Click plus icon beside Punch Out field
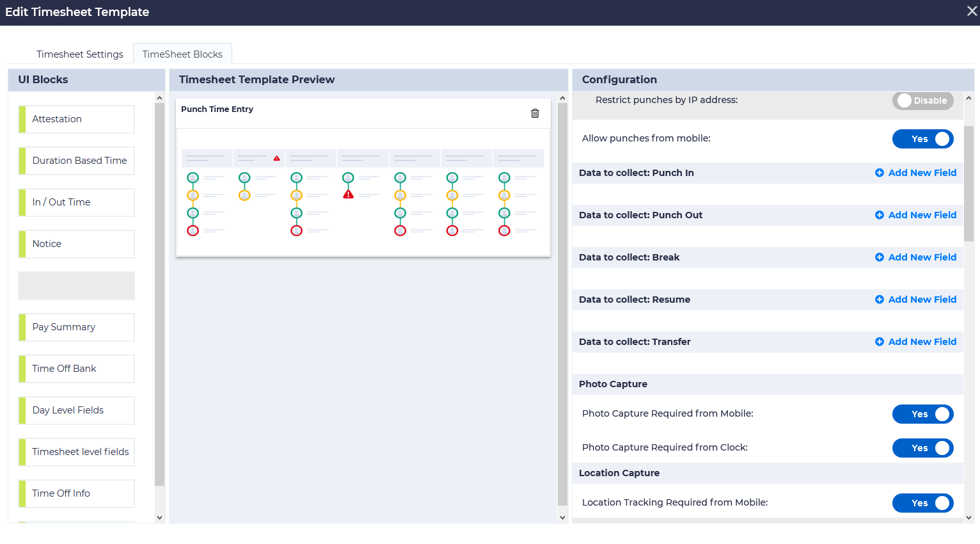 (879, 215)
